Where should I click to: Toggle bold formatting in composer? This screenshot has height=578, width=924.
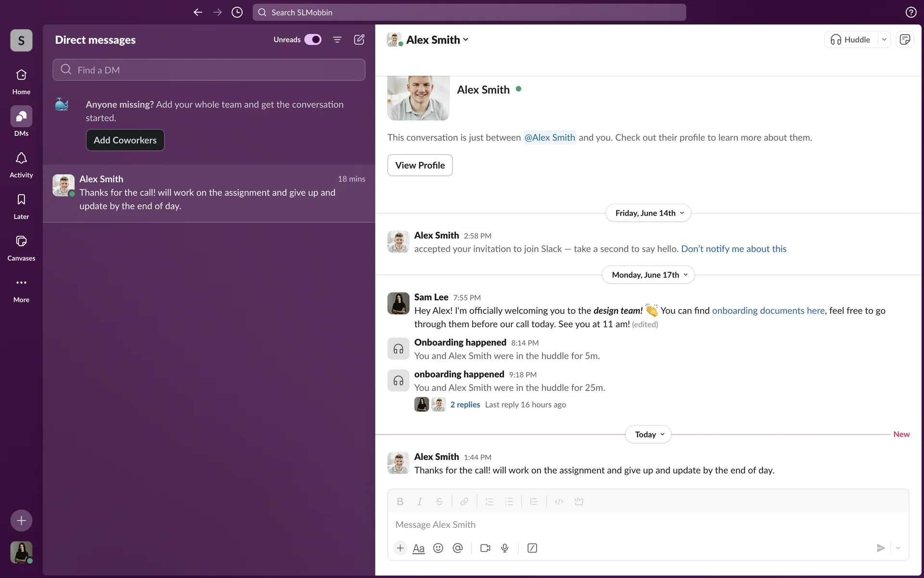[400, 501]
